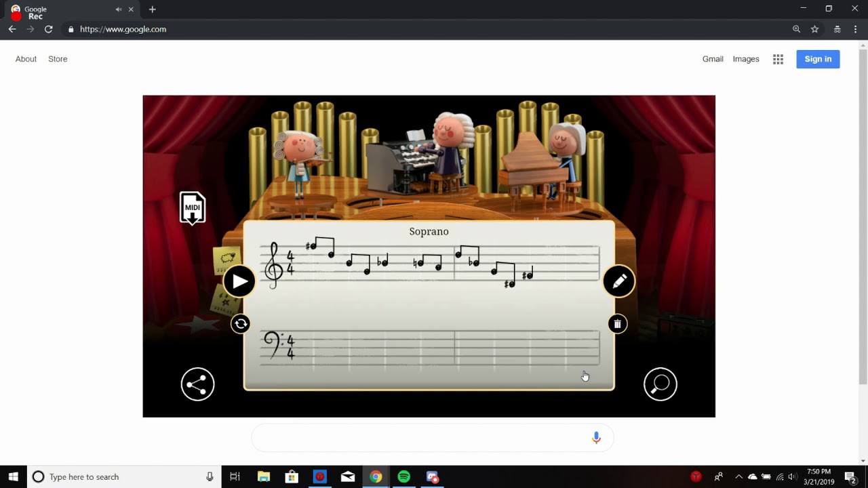Click the treble clef on the soprano staff
The height and width of the screenshot is (488, 868).
point(274,265)
